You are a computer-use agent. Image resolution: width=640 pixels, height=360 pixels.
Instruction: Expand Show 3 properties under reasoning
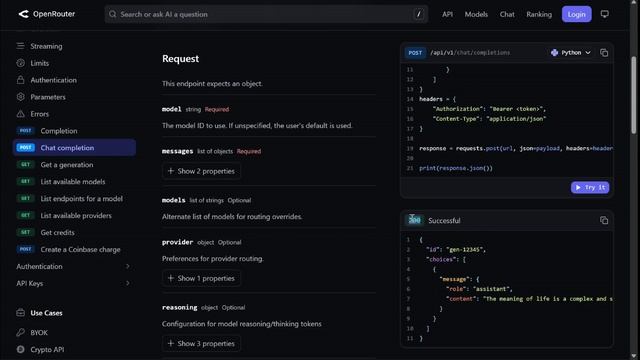tap(201, 344)
